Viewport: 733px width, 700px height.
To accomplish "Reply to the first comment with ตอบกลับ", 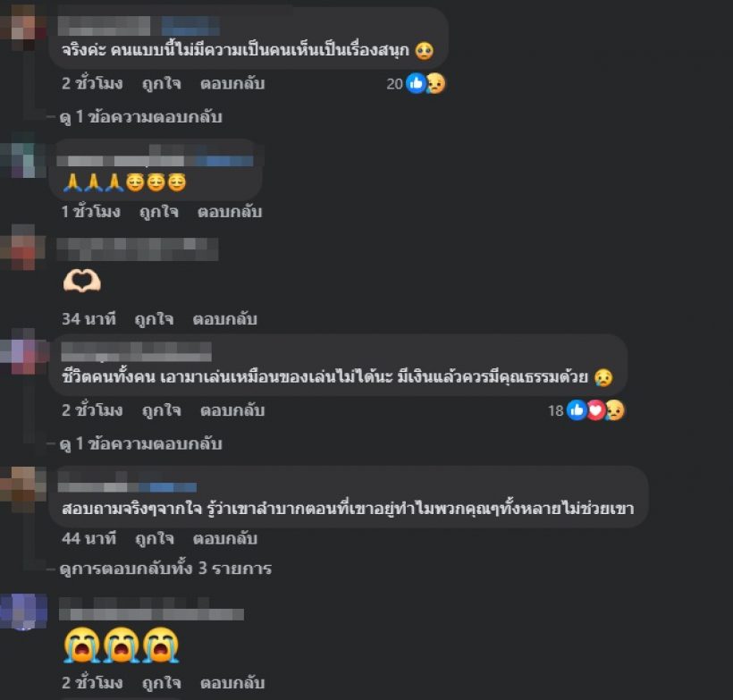I will tap(232, 84).
